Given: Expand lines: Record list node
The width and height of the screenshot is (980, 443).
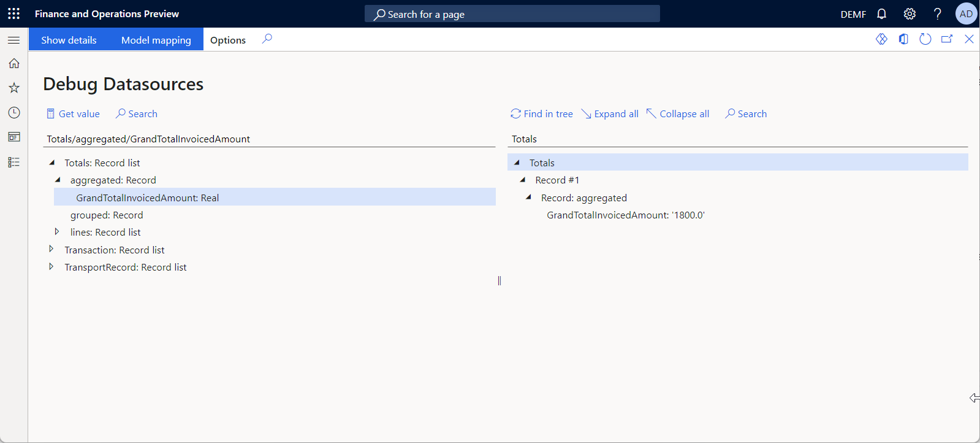Looking at the screenshot, I should tap(57, 232).
